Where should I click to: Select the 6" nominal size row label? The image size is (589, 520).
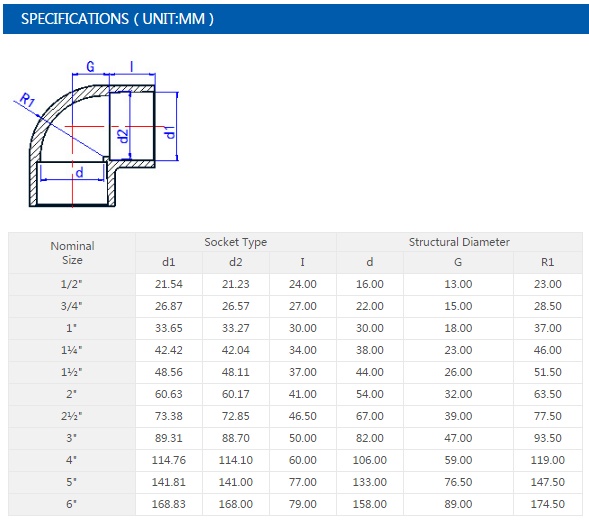point(71,504)
